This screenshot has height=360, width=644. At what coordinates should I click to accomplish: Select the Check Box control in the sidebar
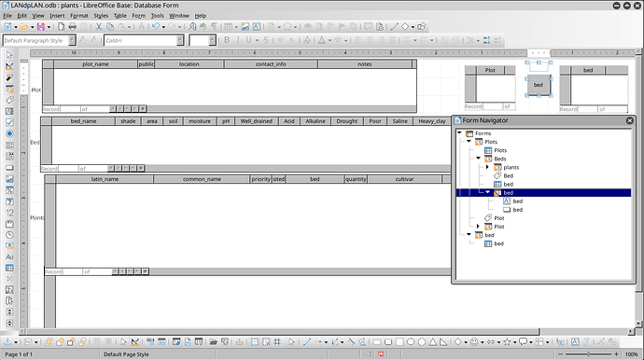9,122
